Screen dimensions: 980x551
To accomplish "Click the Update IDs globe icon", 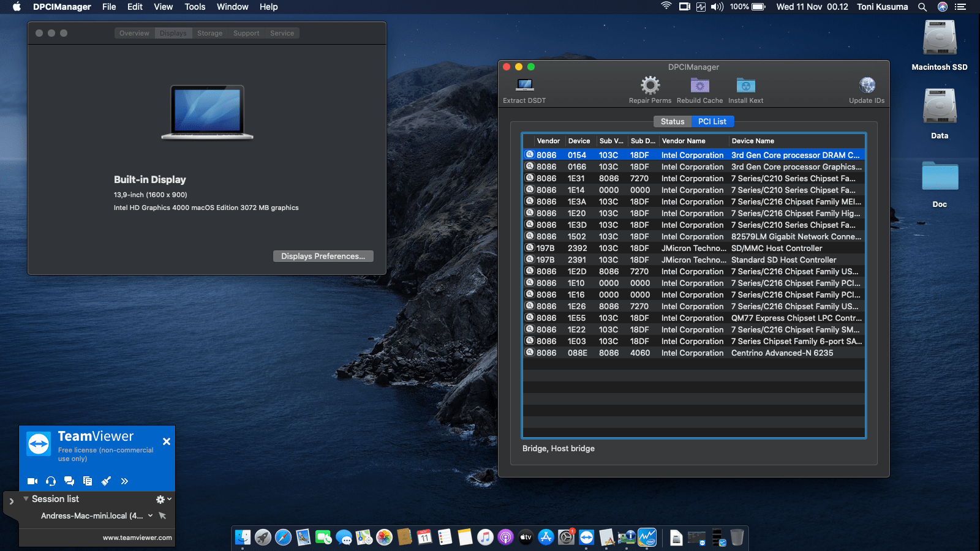I will (867, 86).
